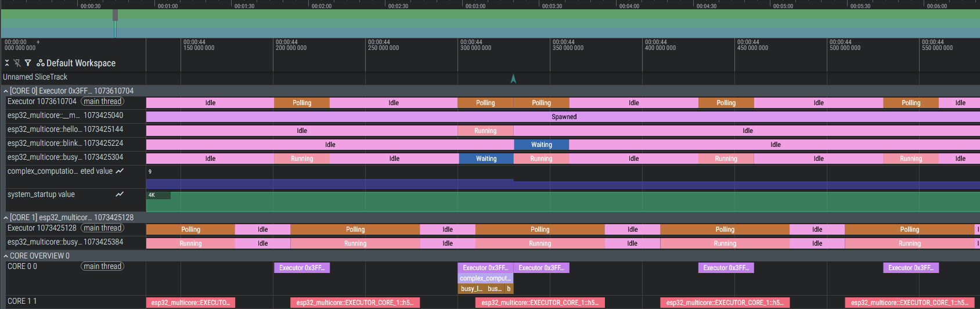Select esp32_multicore::blink 1073425224 track title
This screenshot has height=309, width=980.
click(x=65, y=143)
